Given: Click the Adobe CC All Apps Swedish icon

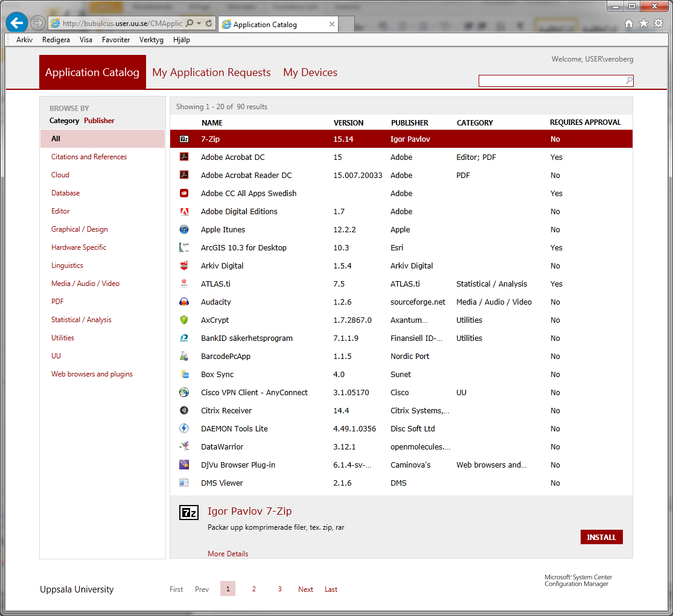Looking at the screenshot, I should click(x=184, y=193).
